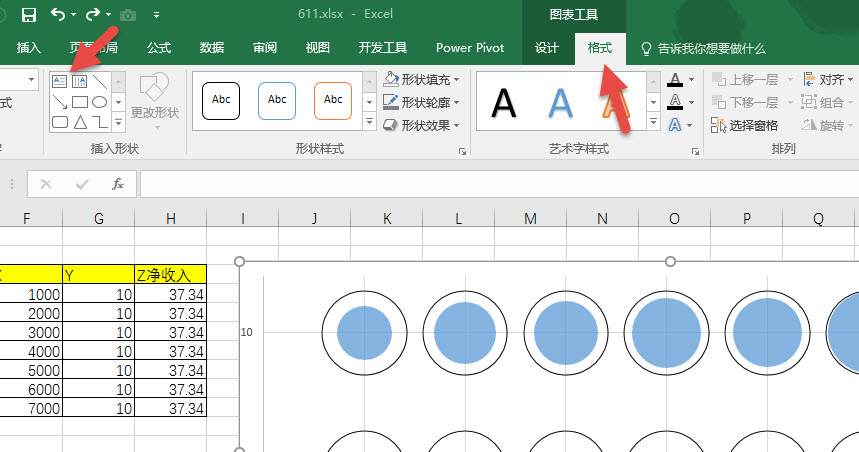This screenshot has width=859, height=452.
Task: Select the cell containing 4000
Action: 31,351
